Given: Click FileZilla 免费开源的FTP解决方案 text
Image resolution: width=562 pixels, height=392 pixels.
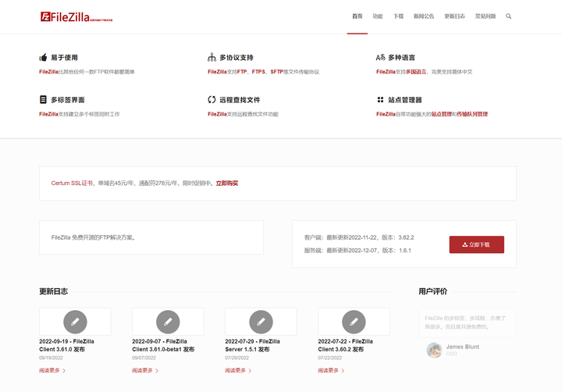Looking at the screenshot, I should coord(93,237).
